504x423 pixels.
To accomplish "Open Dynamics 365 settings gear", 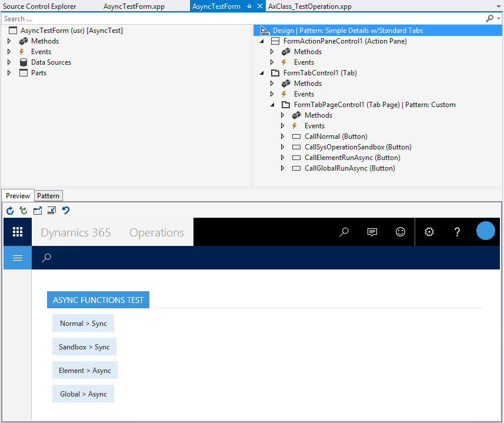I will [429, 232].
